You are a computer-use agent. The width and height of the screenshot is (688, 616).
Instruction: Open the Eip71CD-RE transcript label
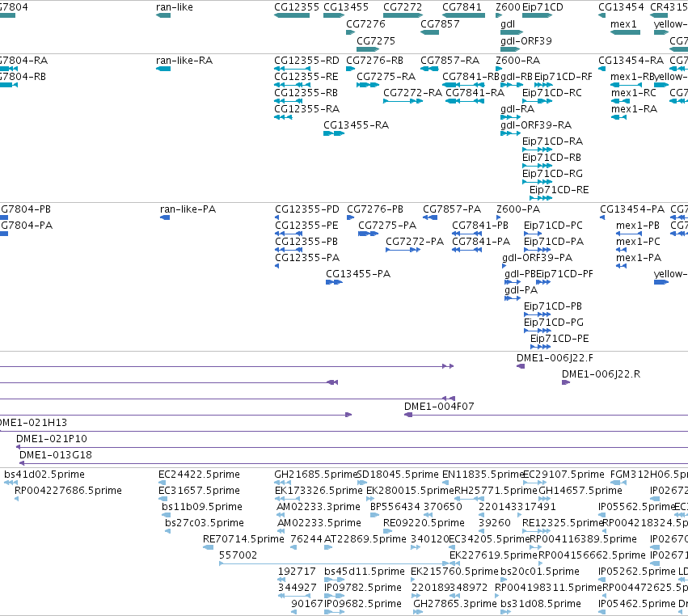(x=559, y=190)
